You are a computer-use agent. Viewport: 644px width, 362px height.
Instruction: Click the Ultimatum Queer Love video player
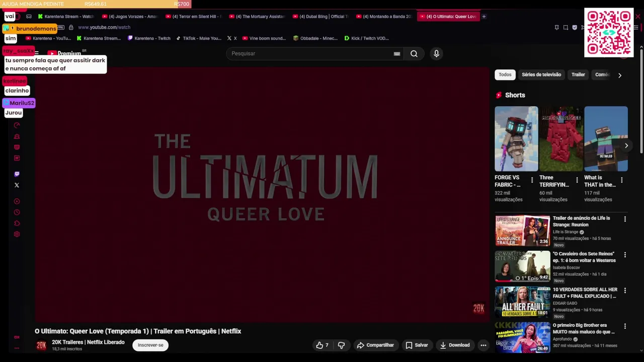tap(262, 195)
